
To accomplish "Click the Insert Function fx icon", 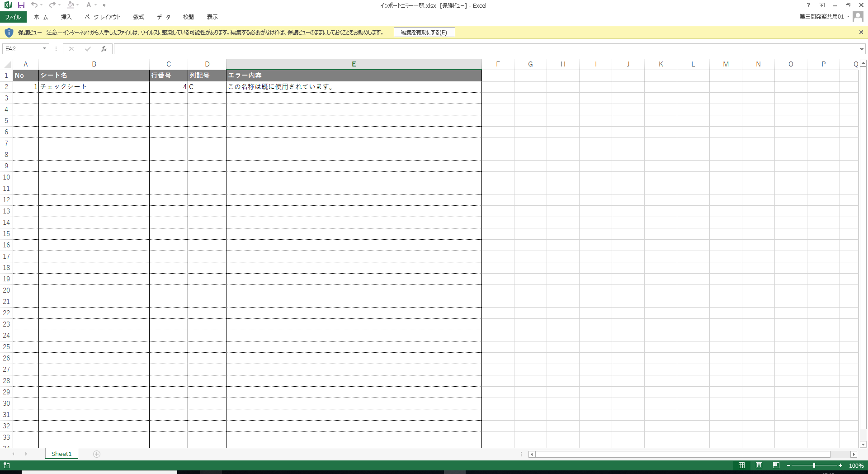I will (104, 49).
